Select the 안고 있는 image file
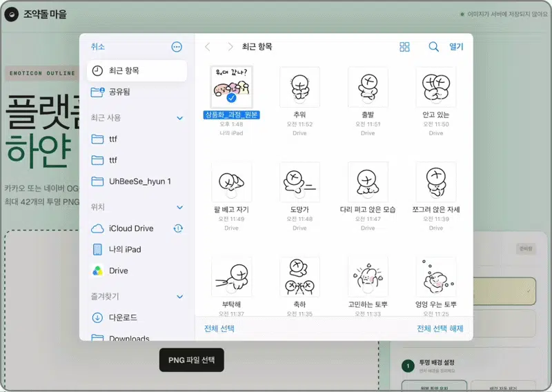 coord(436,87)
